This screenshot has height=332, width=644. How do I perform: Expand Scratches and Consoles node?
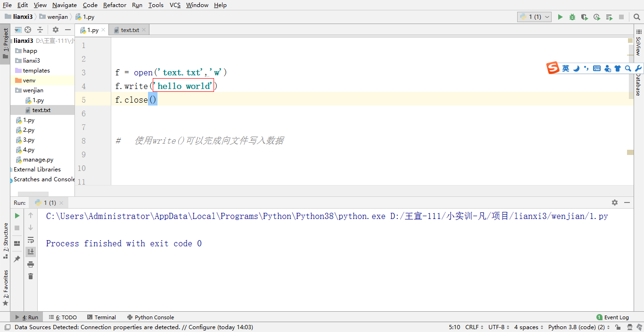44,179
